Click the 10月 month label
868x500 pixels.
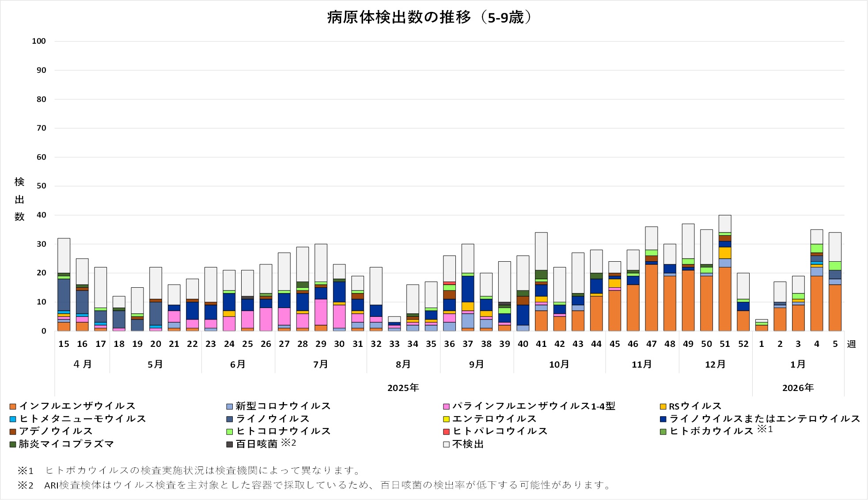pos(559,365)
